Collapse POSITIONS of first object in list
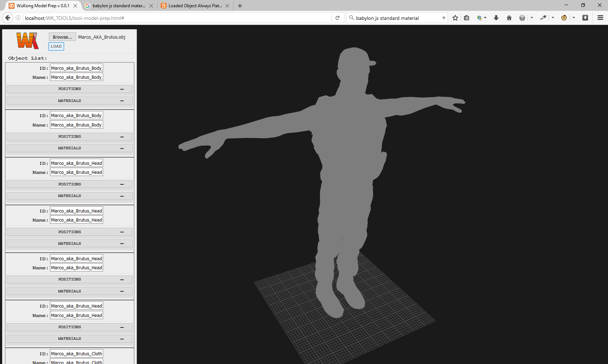The height and width of the screenshot is (364, 608). (69, 89)
